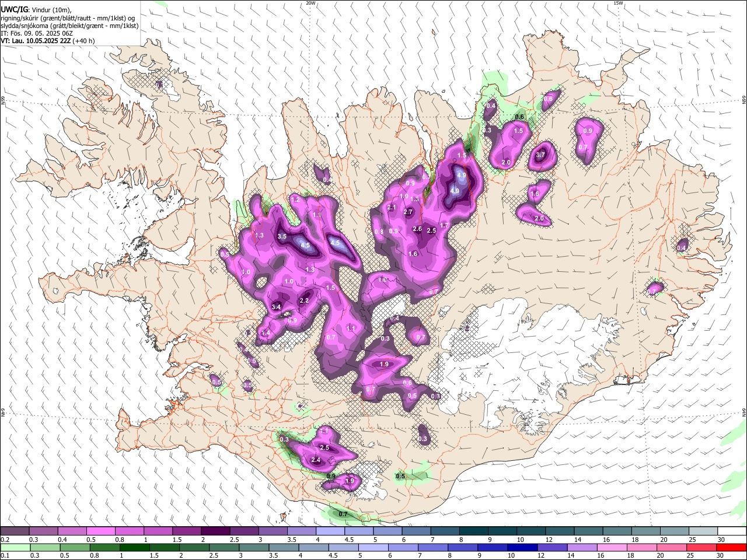The image size is (747, 560).
Task: Click the 'rigning/skúrir' legend description line
Action: tap(68, 17)
